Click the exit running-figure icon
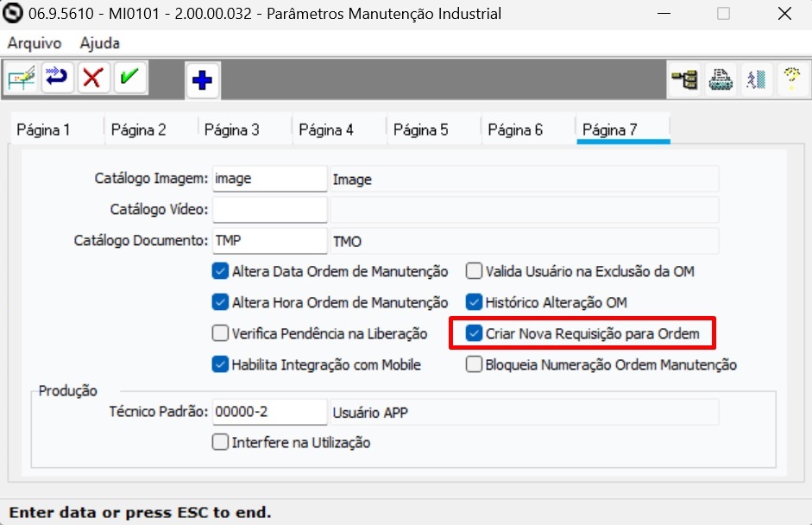This screenshot has width=812, height=525. [756, 79]
